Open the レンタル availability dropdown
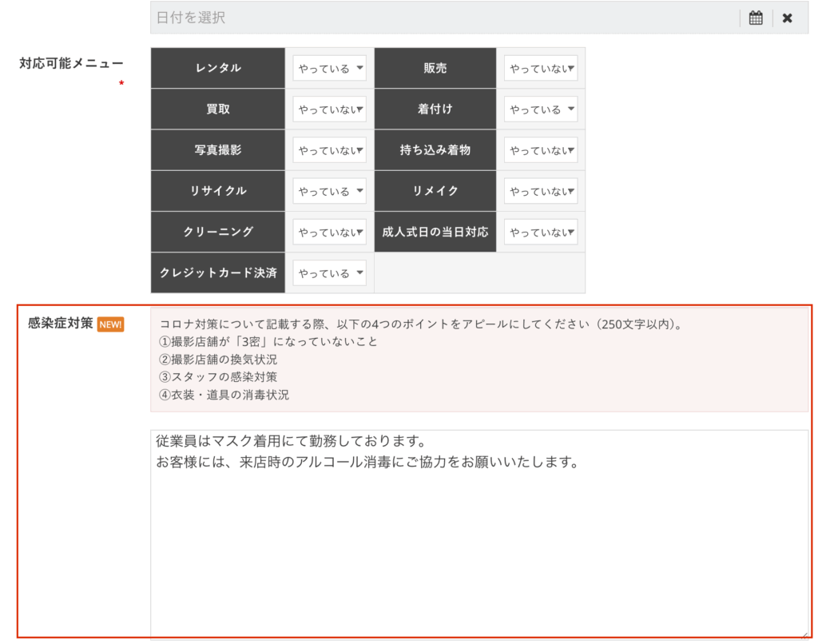The image size is (818, 644). tap(329, 69)
